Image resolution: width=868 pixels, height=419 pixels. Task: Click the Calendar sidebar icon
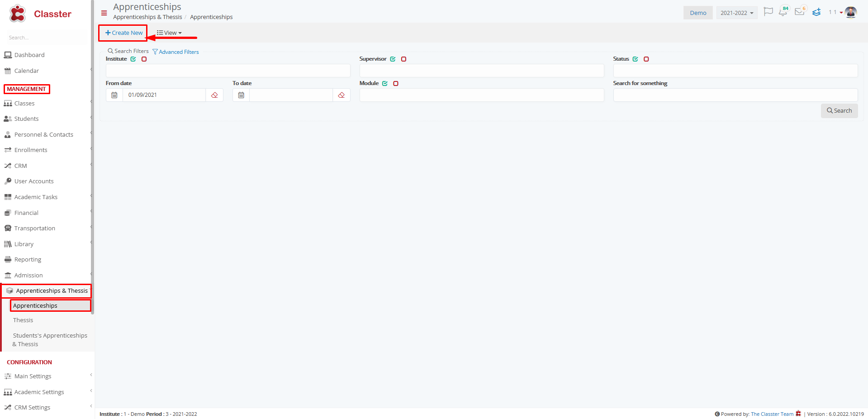tap(8, 71)
